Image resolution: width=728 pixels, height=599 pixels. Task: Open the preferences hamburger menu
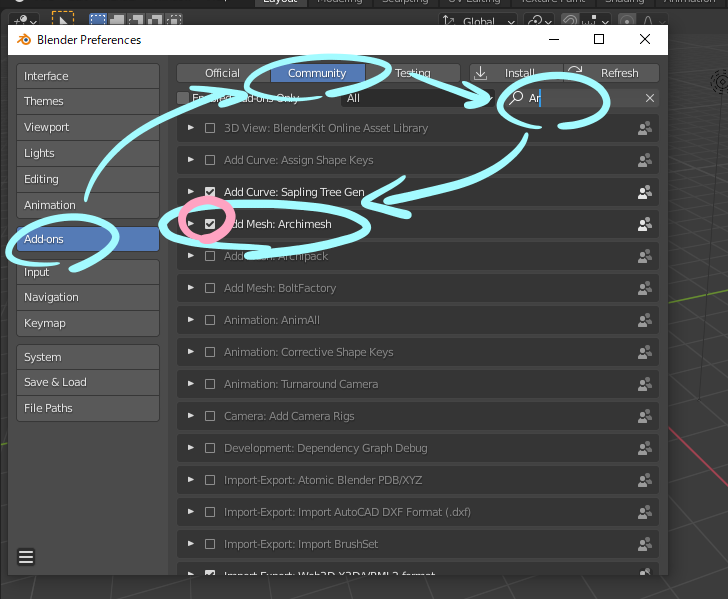click(26, 557)
